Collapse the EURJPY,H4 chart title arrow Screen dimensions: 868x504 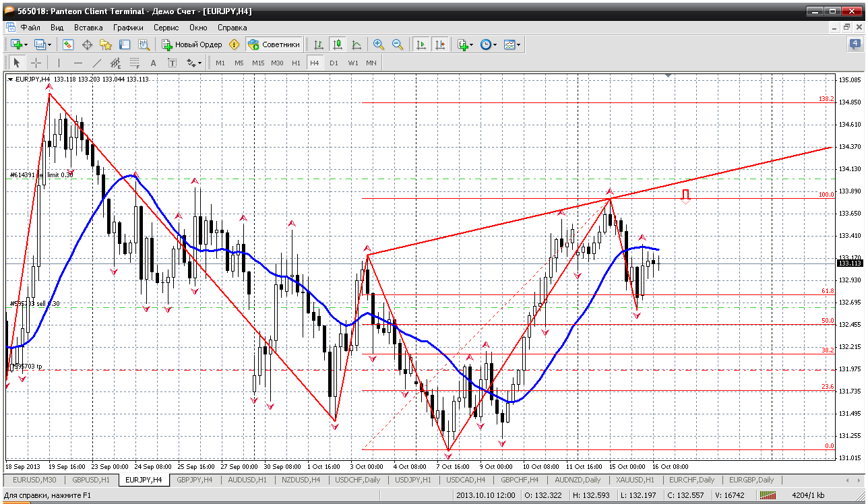click(10, 80)
